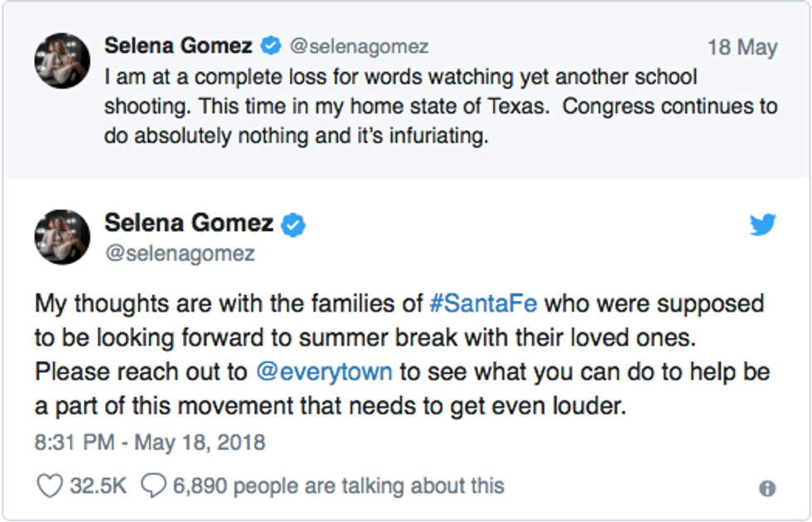Open @selenagomez handle in top tweet

[358, 47]
